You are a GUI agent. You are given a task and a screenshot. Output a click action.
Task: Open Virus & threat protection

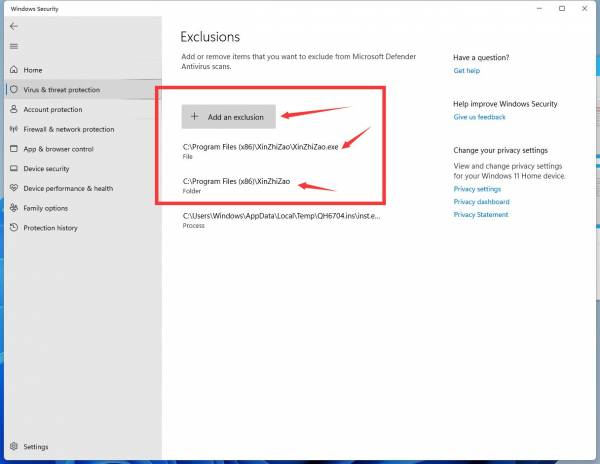pyautogui.click(x=83, y=90)
